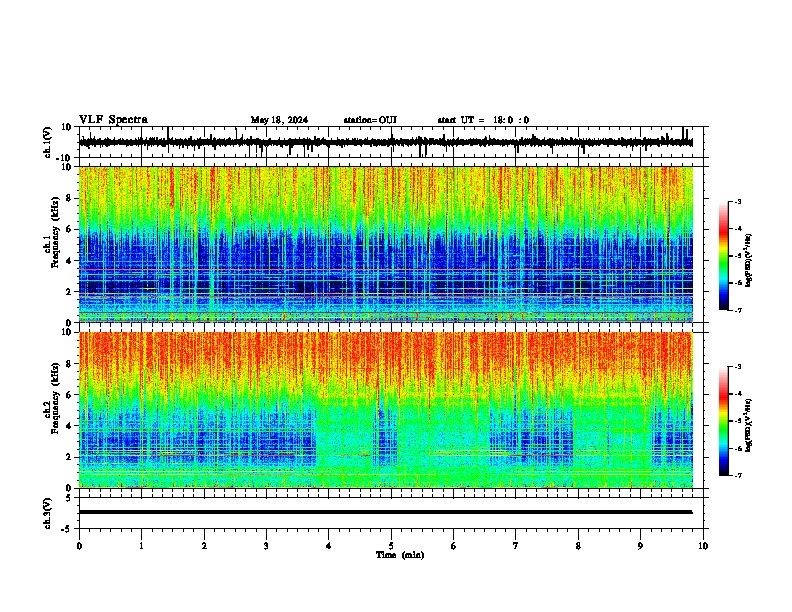
Task: Click the "Time (min)" axis label
Action: [x=400, y=555]
